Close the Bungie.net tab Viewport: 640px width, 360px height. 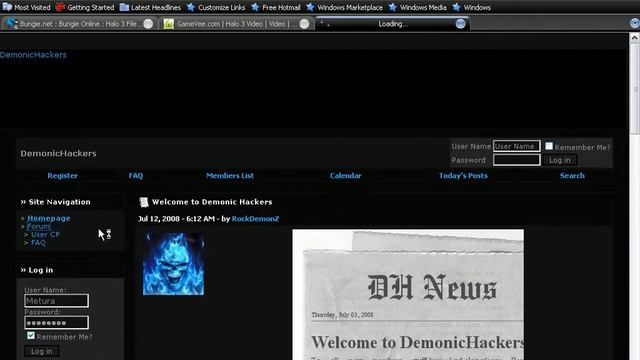pos(148,24)
